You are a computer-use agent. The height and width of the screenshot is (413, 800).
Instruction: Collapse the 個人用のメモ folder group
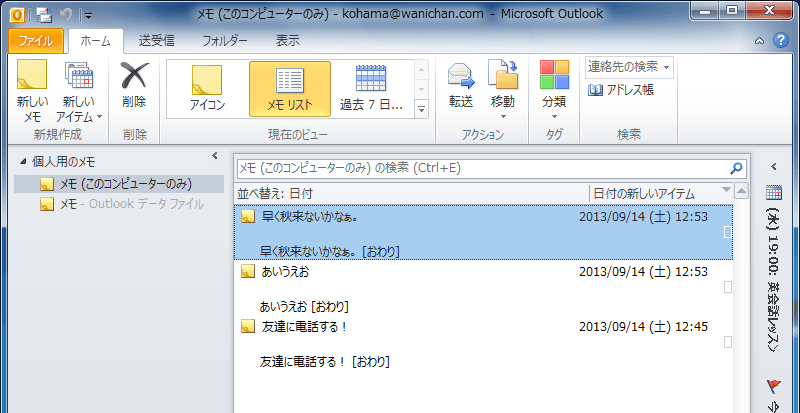(x=22, y=162)
